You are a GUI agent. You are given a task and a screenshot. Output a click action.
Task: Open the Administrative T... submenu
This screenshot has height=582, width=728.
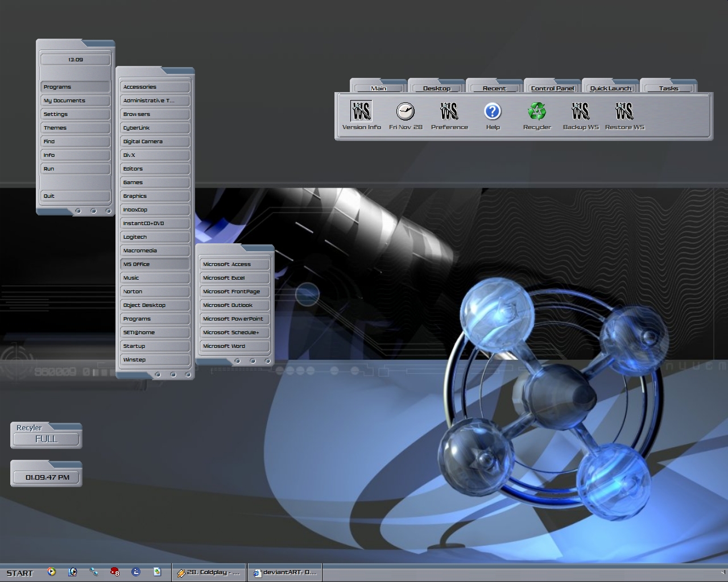click(155, 101)
